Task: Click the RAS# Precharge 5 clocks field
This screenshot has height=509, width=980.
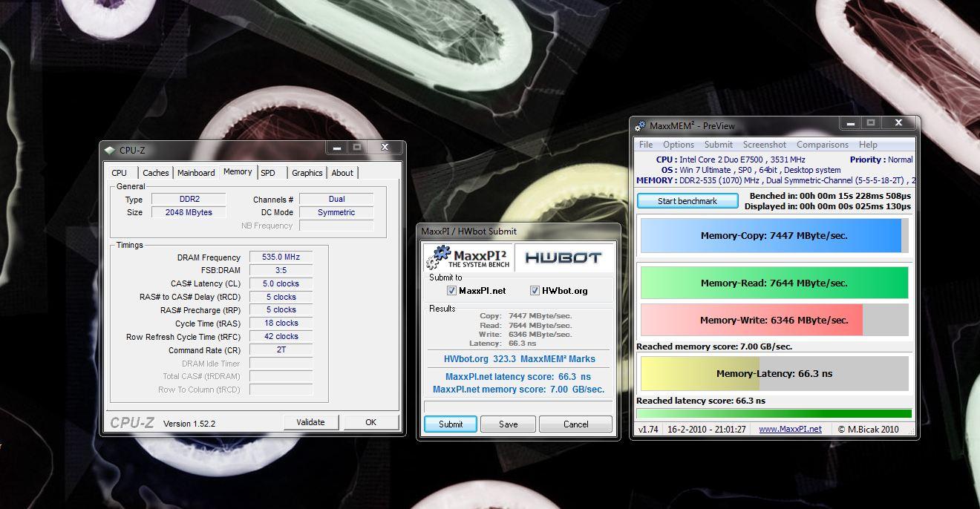Action: tap(281, 310)
